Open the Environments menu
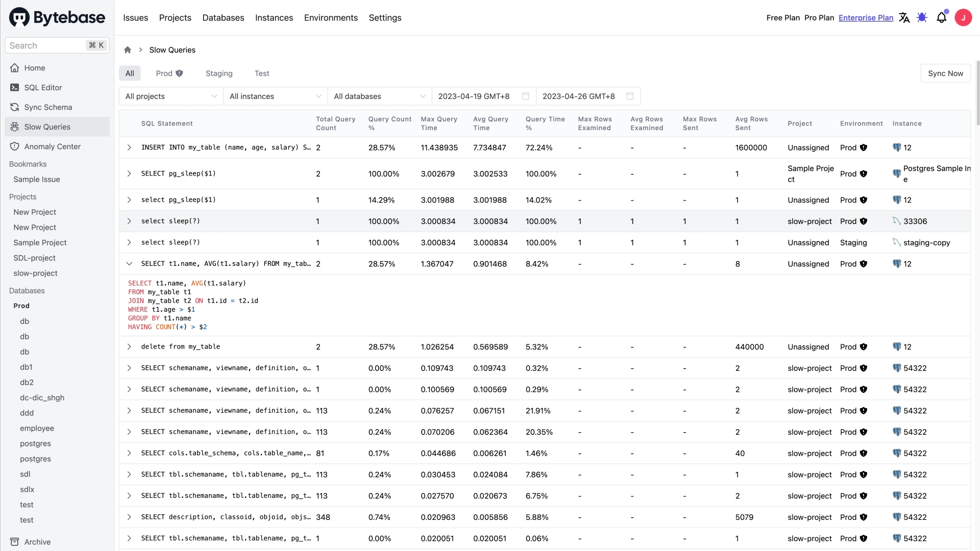Image resolution: width=980 pixels, height=551 pixels. click(331, 18)
